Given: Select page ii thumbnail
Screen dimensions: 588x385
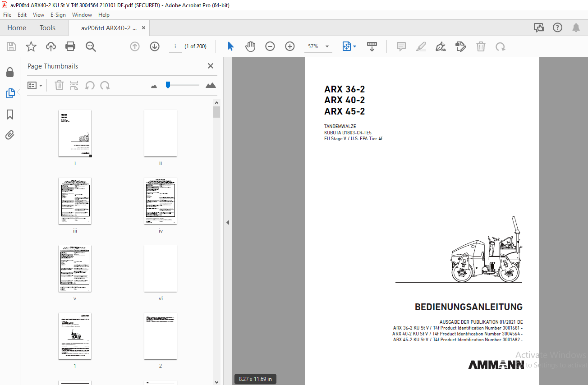Looking at the screenshot, I should (x=161, y=133).
